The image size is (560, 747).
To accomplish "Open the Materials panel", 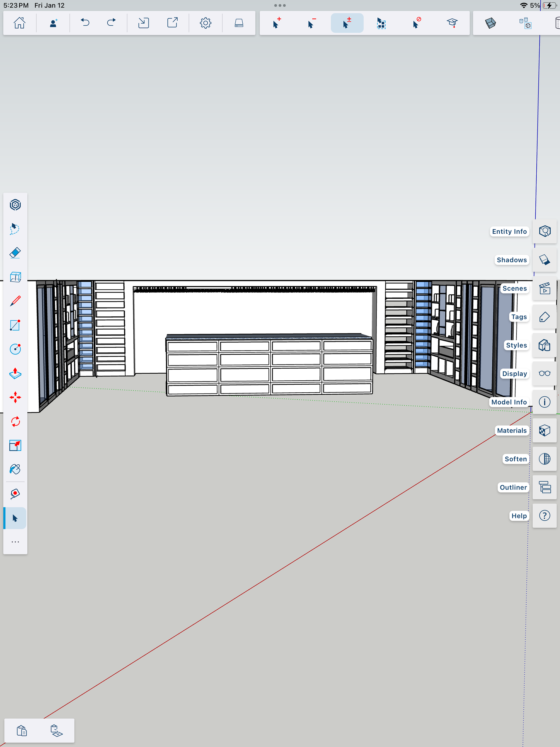I will 545,431.
